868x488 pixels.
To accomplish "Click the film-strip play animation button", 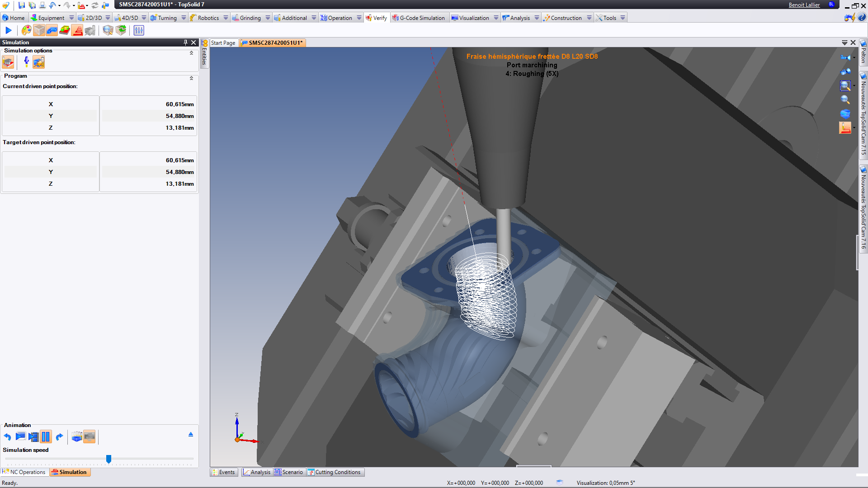I will [x=33, y=437].
